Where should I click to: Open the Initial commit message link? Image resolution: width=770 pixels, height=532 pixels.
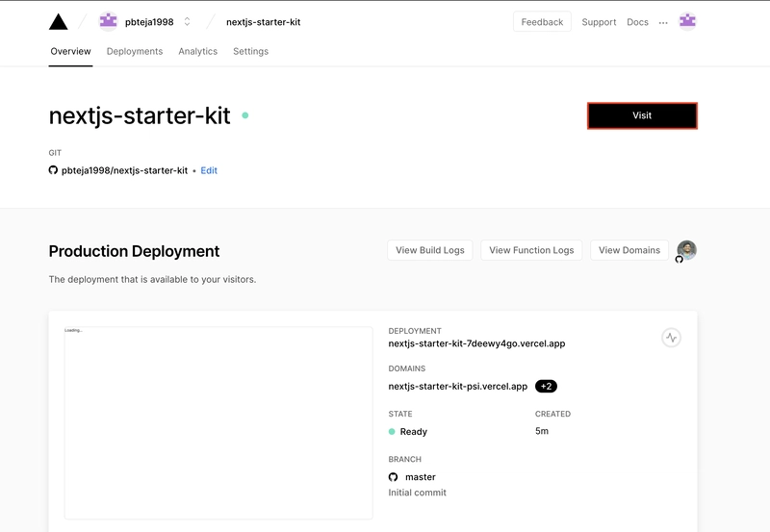tap(418, 493)
